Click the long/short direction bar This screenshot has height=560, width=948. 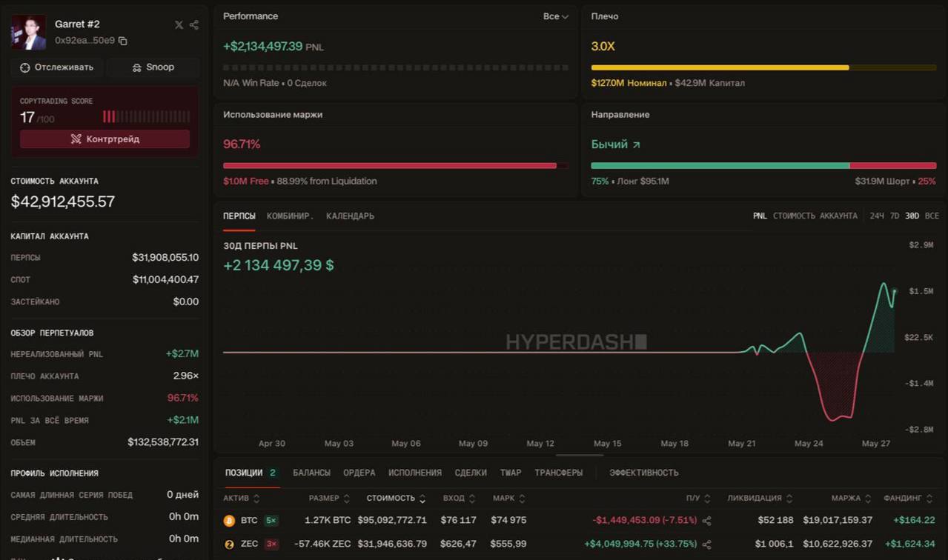763,166
